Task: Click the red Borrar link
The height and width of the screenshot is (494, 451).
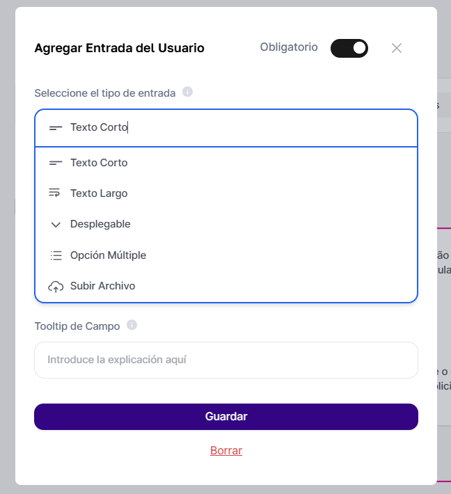Action: point(226,450)
